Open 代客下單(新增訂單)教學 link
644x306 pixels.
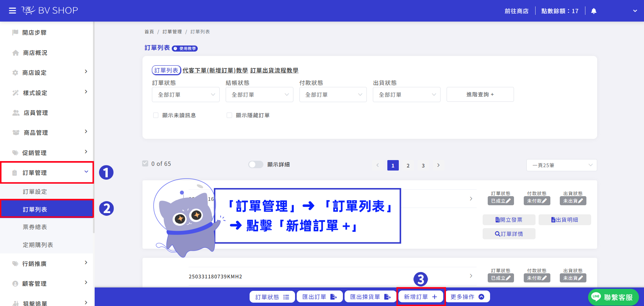click(215, 70)
